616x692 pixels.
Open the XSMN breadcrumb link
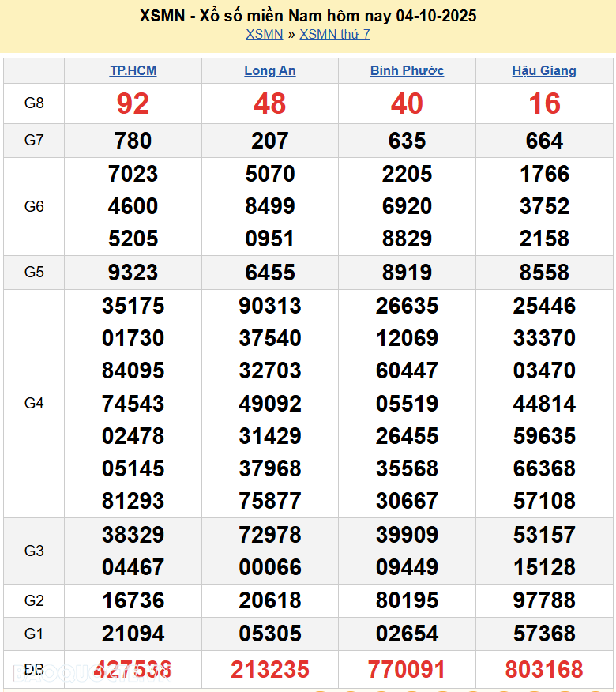tap(264, 34)
